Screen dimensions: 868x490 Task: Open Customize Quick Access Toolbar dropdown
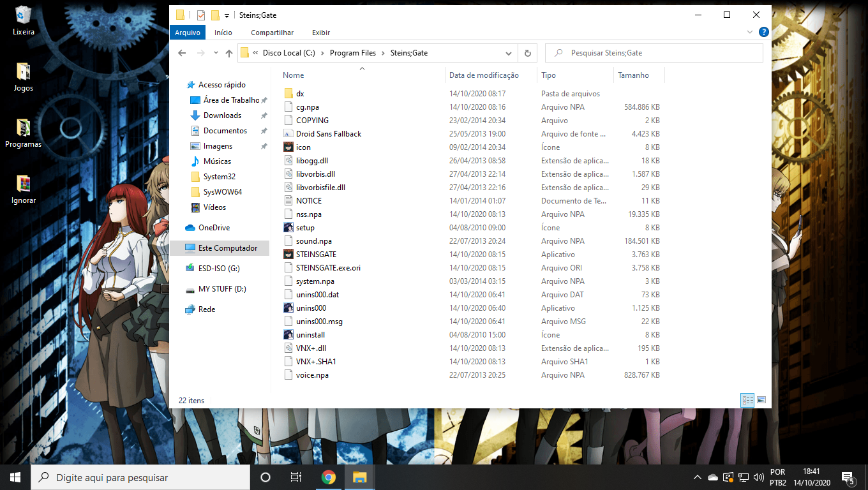[x=227, y=15]
